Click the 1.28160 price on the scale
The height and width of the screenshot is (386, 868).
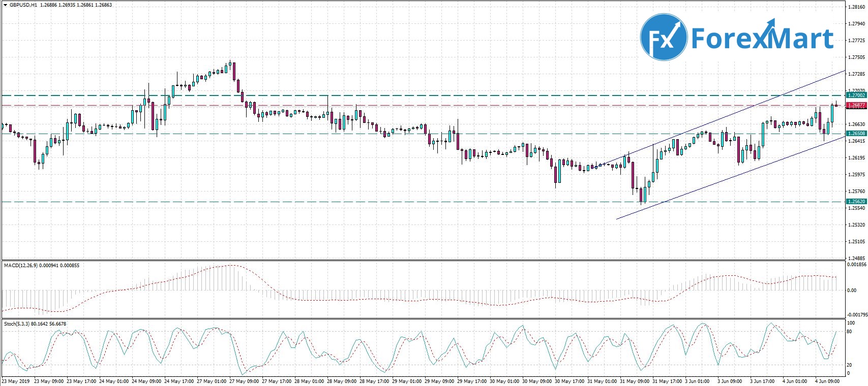857,7
